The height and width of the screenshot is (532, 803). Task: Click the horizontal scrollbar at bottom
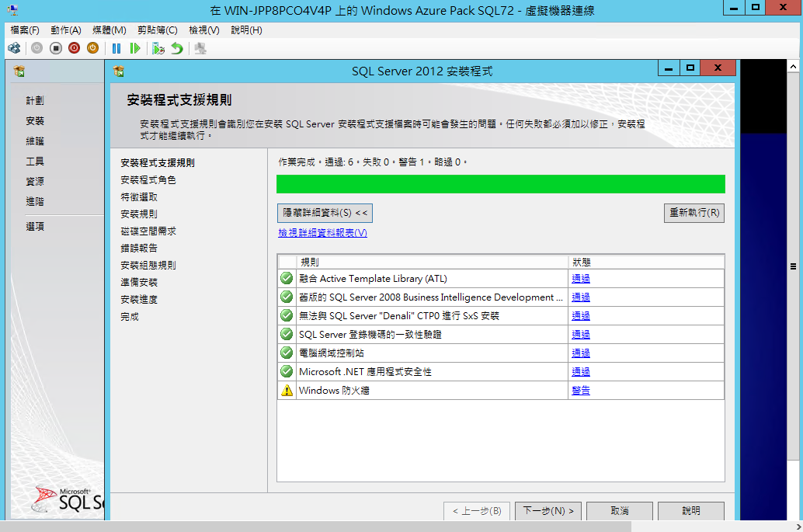click(x=316, y=527)
